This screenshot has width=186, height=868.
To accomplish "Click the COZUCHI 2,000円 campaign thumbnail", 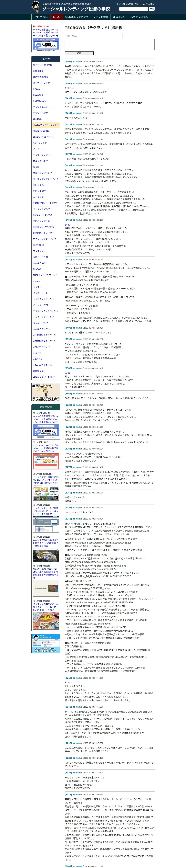I will click(x=46, y=462).
